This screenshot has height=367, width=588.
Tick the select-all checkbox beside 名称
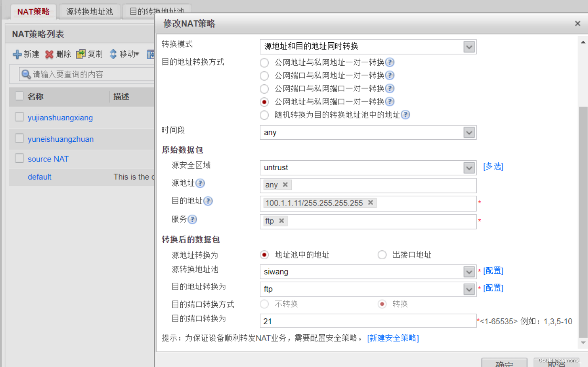click(x=19, y=96)
